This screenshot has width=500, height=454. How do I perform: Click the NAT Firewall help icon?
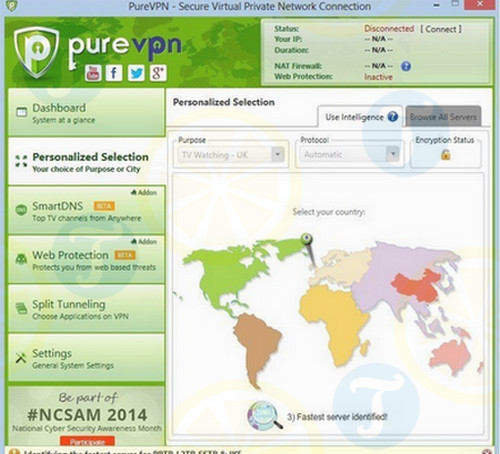[x=406, y=66]
